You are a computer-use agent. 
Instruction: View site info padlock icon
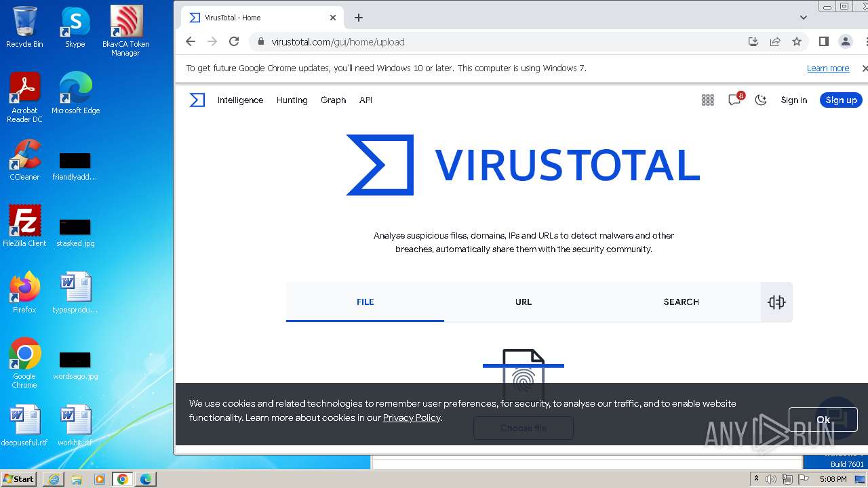point(260,41)
